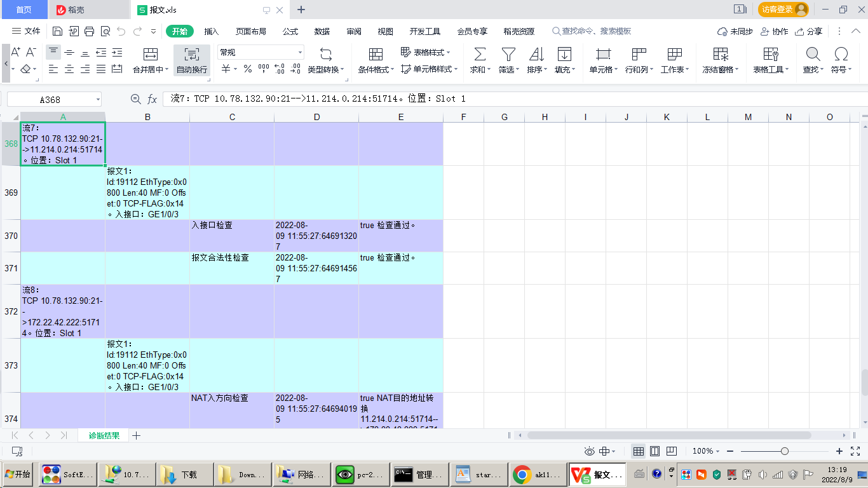Expand the 单元格样式 dropdown

pos(455,69)
